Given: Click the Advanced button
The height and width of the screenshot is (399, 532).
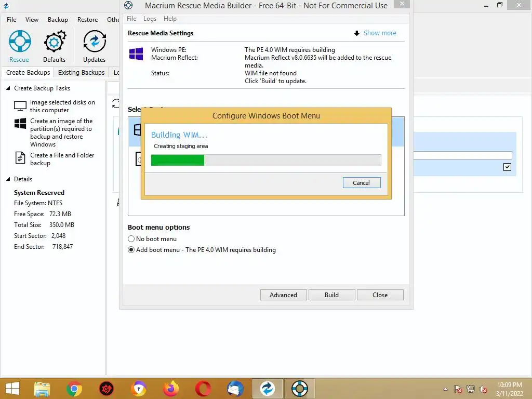Looking at the screenshot, I should coord(283,295).
